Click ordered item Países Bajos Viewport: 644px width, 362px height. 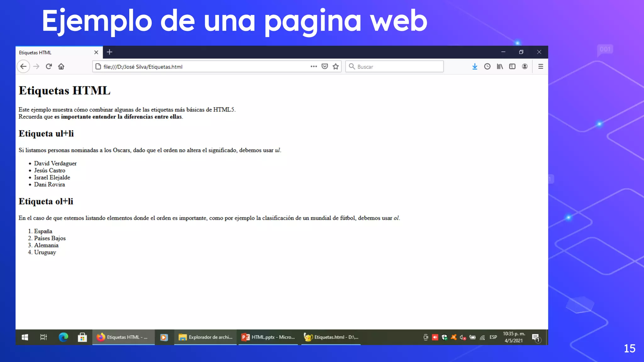click(x=50, y=238)
